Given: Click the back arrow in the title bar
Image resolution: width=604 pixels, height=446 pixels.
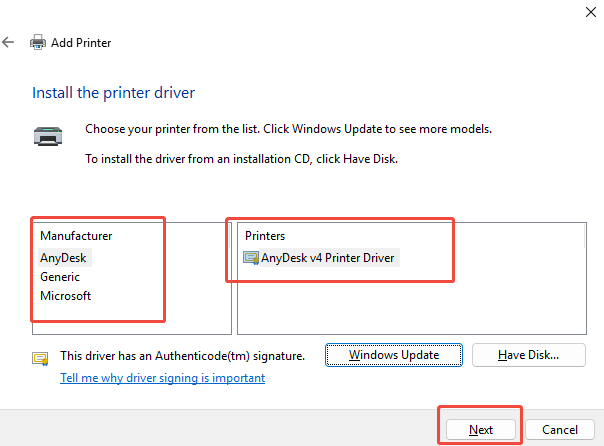Looking at the screenshot, I should click(x=8, y=43).
